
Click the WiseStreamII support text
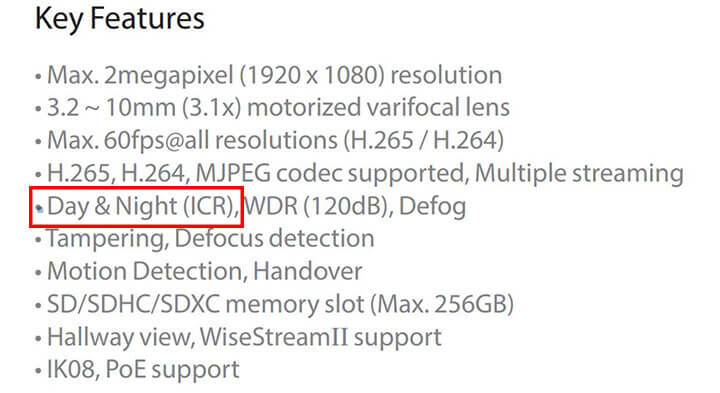tap(321, 337)
